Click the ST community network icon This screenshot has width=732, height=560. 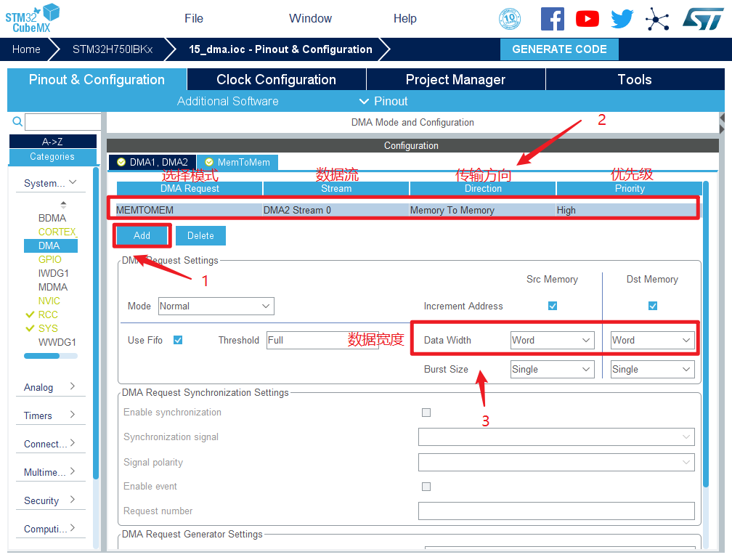pyautogui.click(x=657, y=19)
